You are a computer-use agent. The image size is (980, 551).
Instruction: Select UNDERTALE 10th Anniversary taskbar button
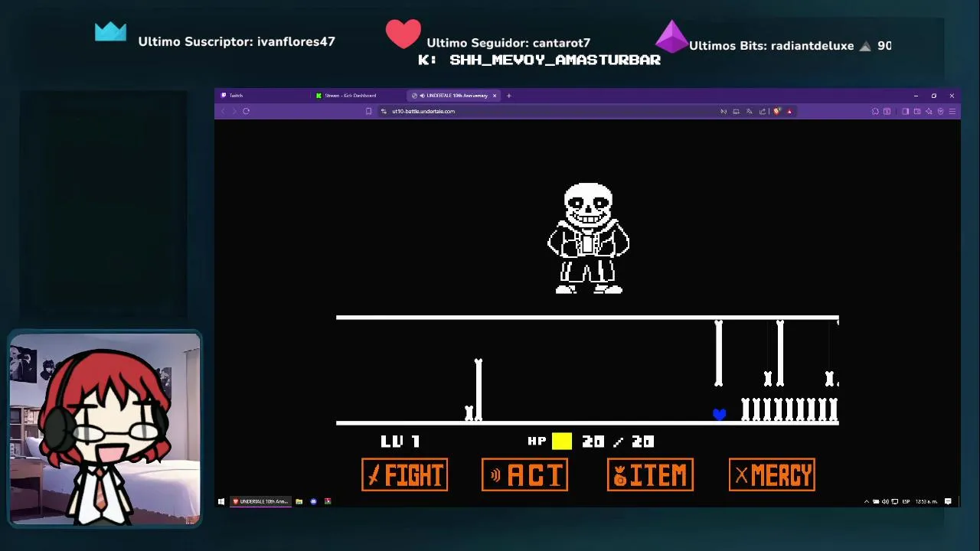coord(260,501)
